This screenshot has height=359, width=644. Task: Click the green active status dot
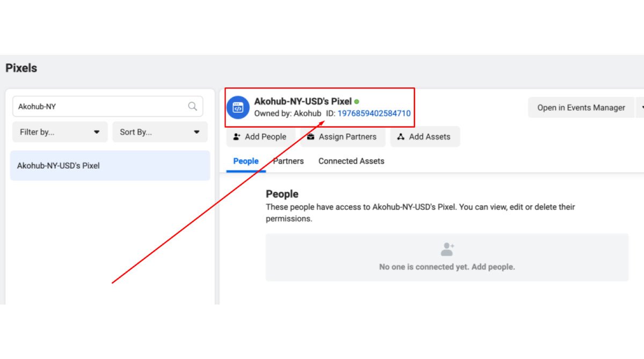[x=357, y=101]
